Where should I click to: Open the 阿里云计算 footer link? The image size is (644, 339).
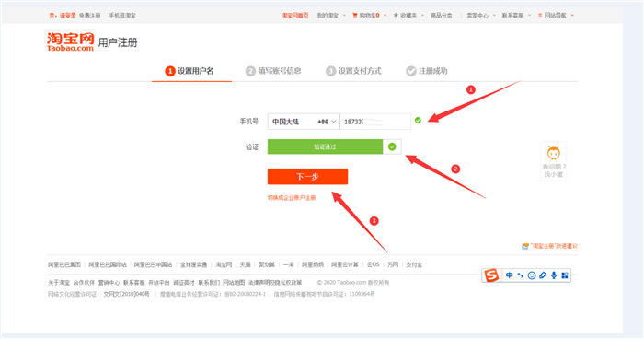(x=345, y=264)
